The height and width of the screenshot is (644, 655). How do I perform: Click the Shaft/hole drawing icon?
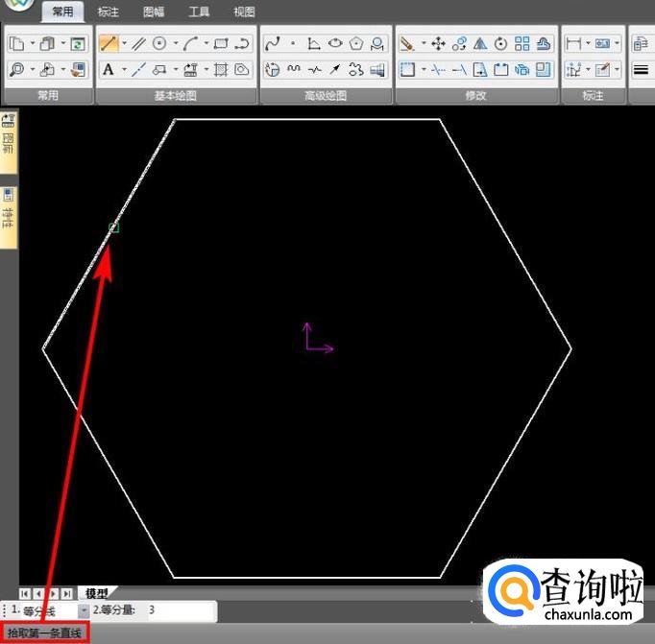[x=376, y=70]
